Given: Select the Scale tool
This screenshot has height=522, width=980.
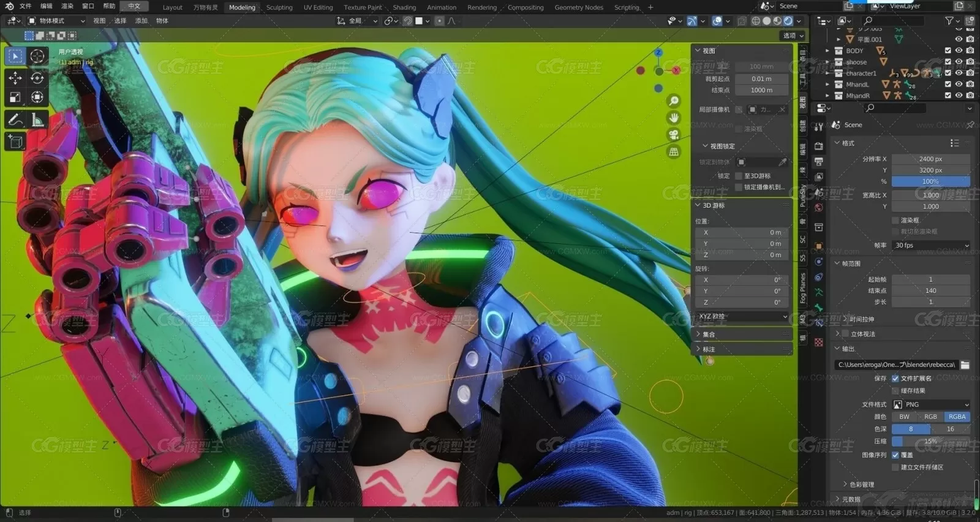Looking at the screenshot, I should 16,97.
